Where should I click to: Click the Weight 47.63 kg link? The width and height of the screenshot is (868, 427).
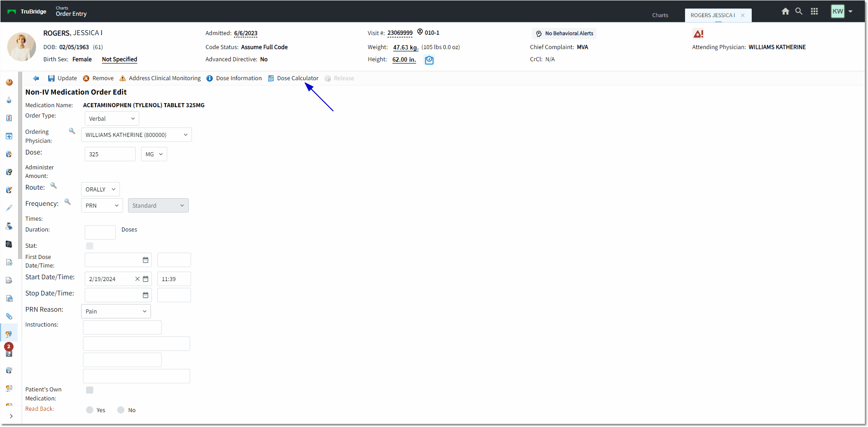[406, 47]
